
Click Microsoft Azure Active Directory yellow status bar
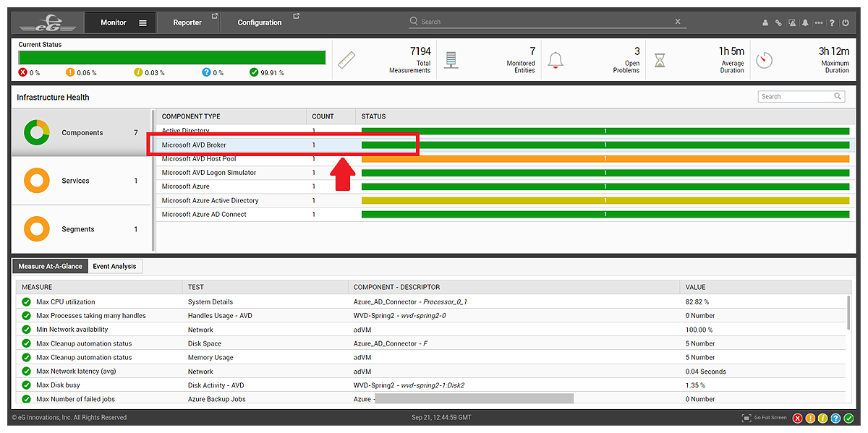[605, 200]
